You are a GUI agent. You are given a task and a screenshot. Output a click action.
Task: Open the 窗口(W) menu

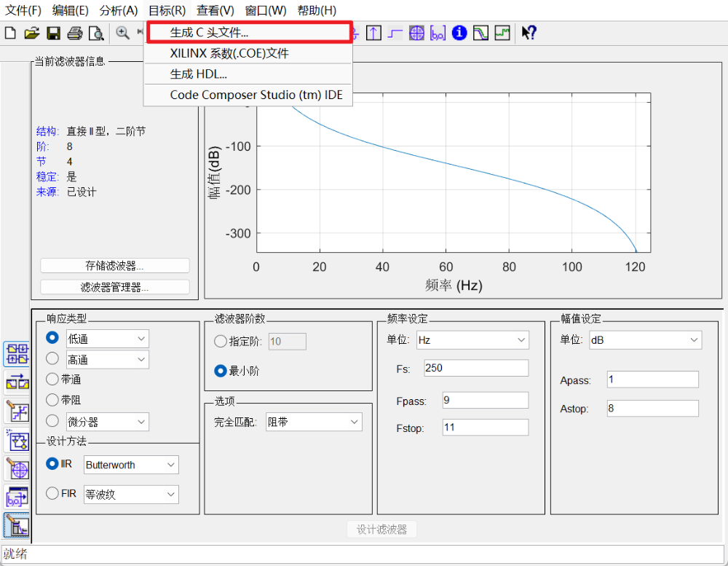[x=266, y=10]
